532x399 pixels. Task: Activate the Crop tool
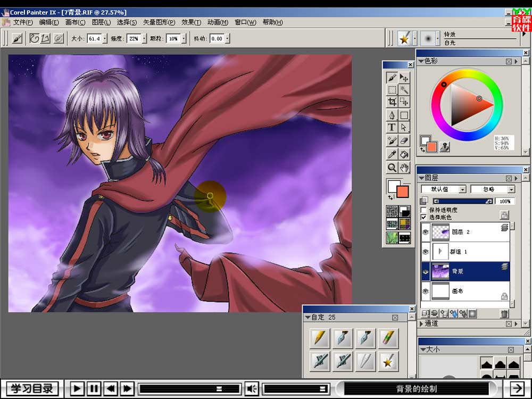(x=392, y=102)
